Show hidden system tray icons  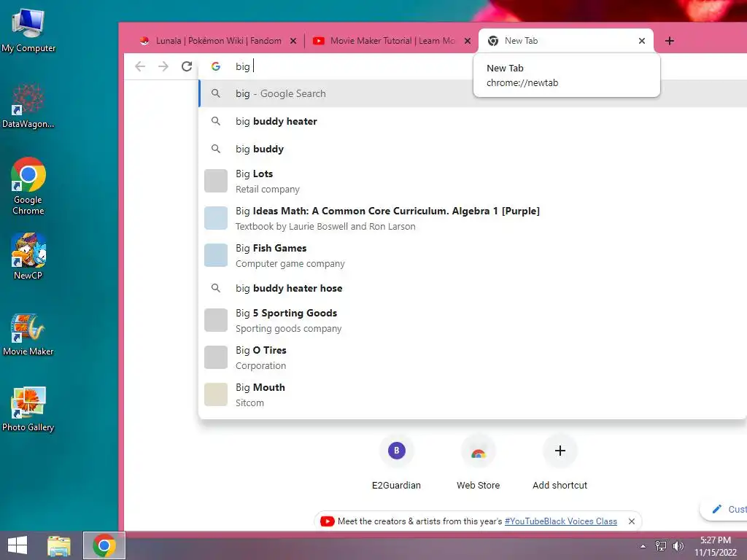pyautogui.click(x=643, y=546)
